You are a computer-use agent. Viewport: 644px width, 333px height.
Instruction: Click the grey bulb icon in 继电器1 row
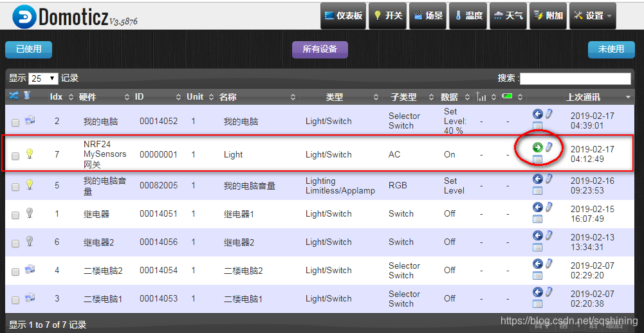29,213
